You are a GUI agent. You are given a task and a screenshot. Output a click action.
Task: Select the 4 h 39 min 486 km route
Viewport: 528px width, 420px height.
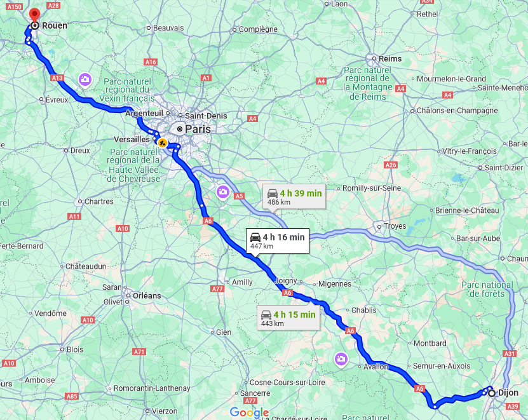tap(294, 197)
